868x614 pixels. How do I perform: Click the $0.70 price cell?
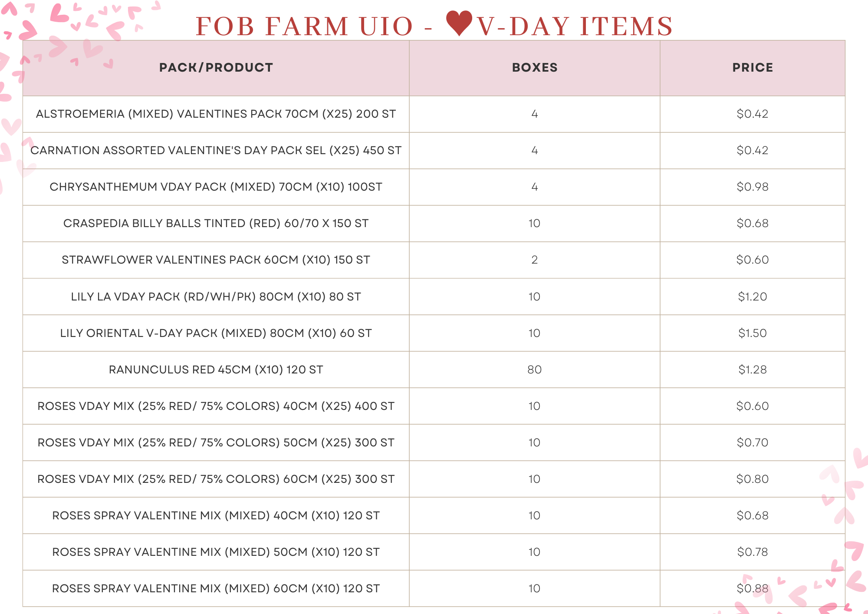pyautogui.click(x=752, y=442)
